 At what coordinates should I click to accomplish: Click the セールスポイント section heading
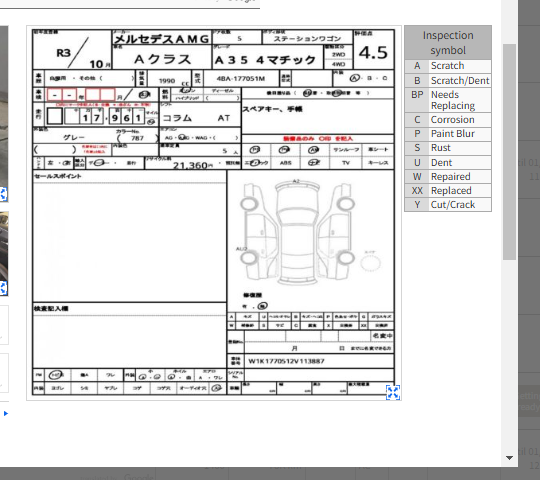click(58, 176)
